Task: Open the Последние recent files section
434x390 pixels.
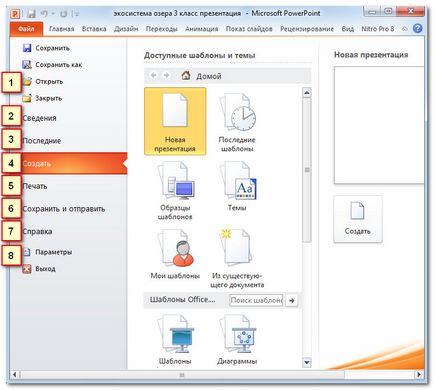Action: pos(42,141)
